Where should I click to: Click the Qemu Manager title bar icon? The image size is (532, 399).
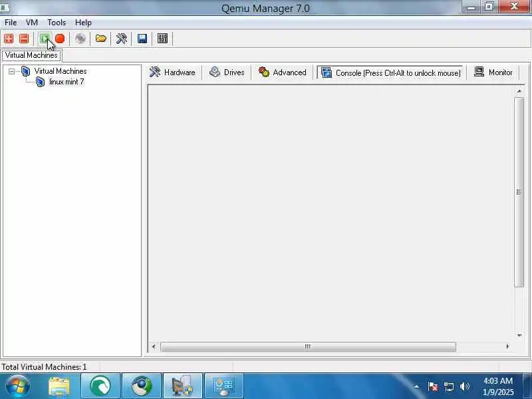click(x=5, y=7)
